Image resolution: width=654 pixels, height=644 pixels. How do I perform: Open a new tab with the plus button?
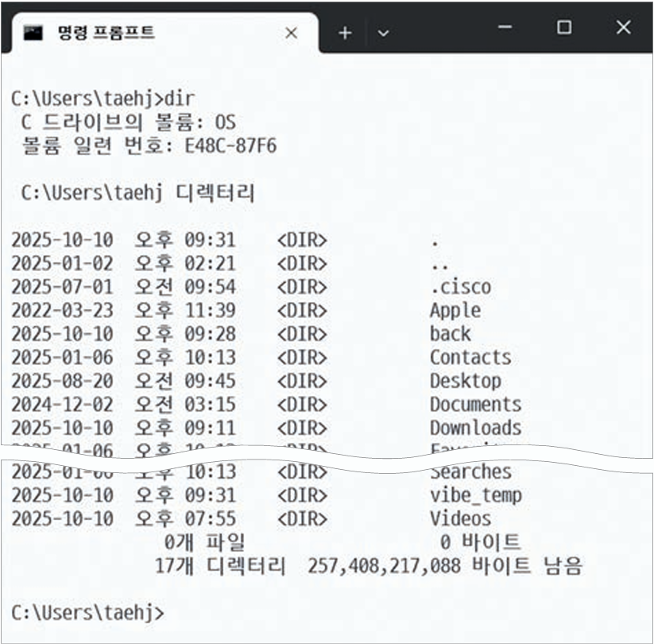point(345,33)
